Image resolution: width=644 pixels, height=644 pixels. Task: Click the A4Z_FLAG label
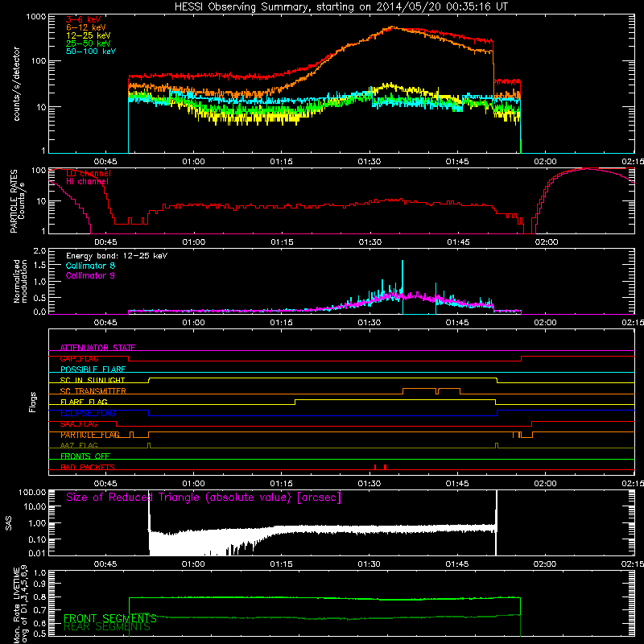pyautogui.click(x=79, y=445)
